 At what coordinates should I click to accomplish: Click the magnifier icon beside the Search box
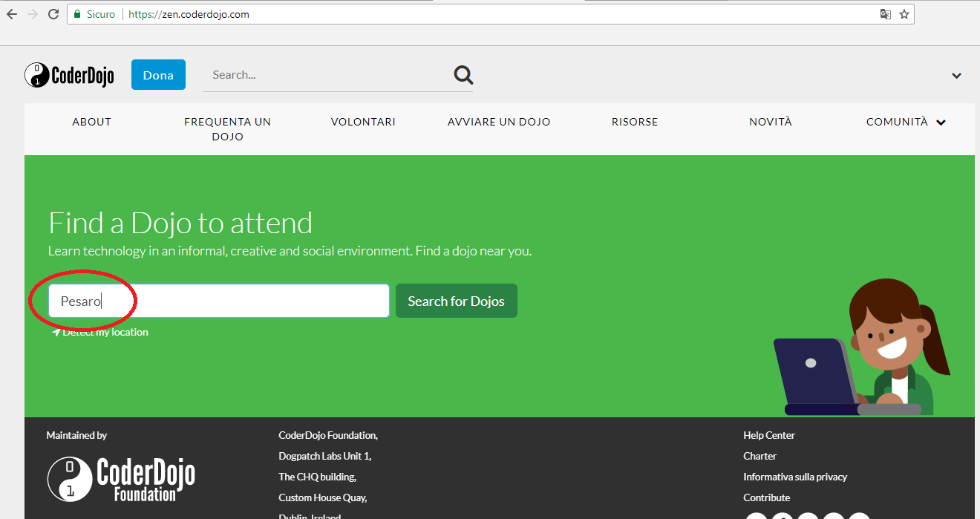click(x=464, y=75)
